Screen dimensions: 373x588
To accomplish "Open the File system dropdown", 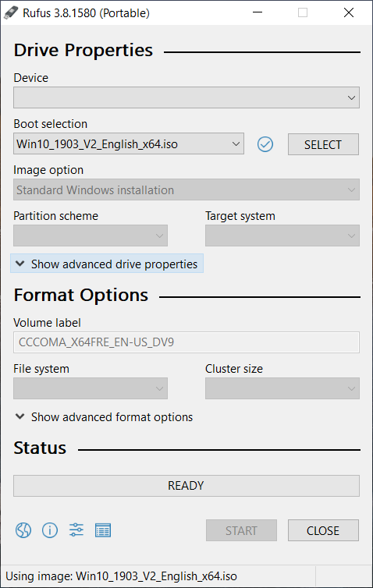I will coord(91,388).
